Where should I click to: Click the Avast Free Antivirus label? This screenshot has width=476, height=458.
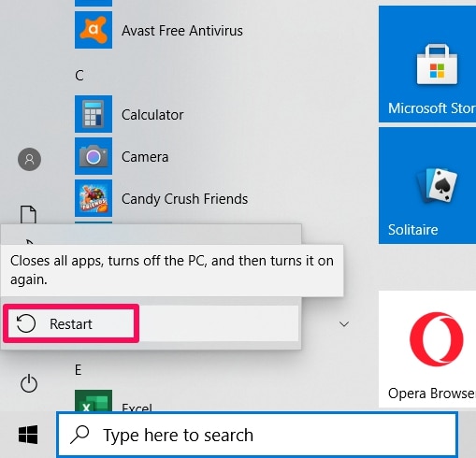(182, 31)
